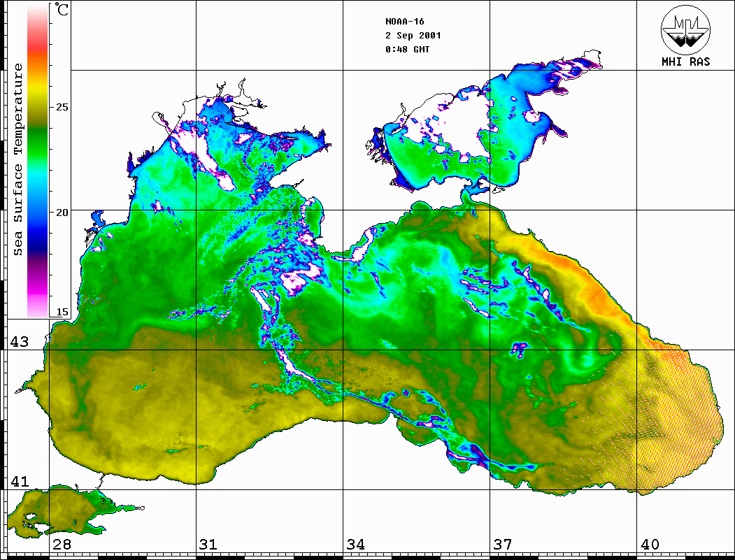Screen dimensions: 735x560
Task: Click longitude label 28
Action: (x=62, y=545)
